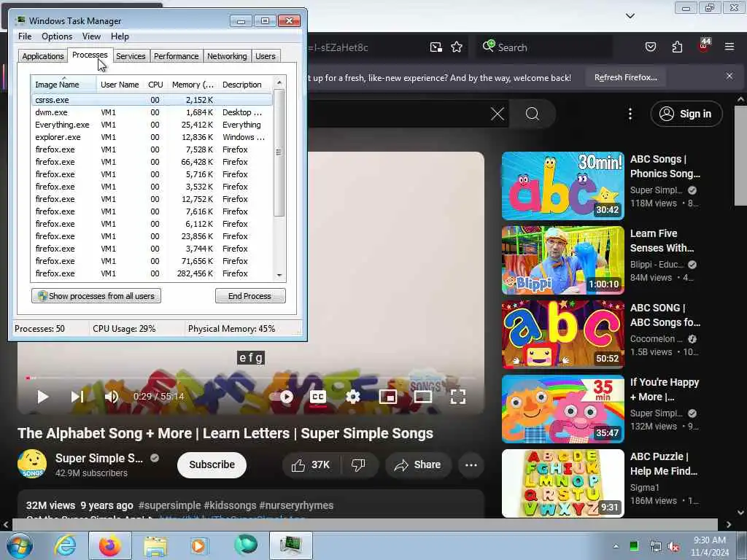747x560 pixels.
Task: Open Windows Media Player from taskbar
Action: 198,545
